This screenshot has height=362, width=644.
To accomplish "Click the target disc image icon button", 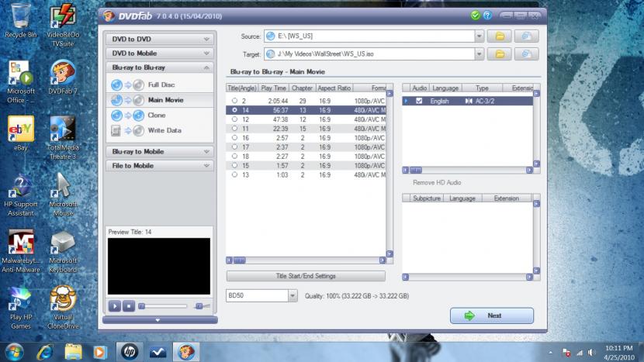I will point(526,53).
